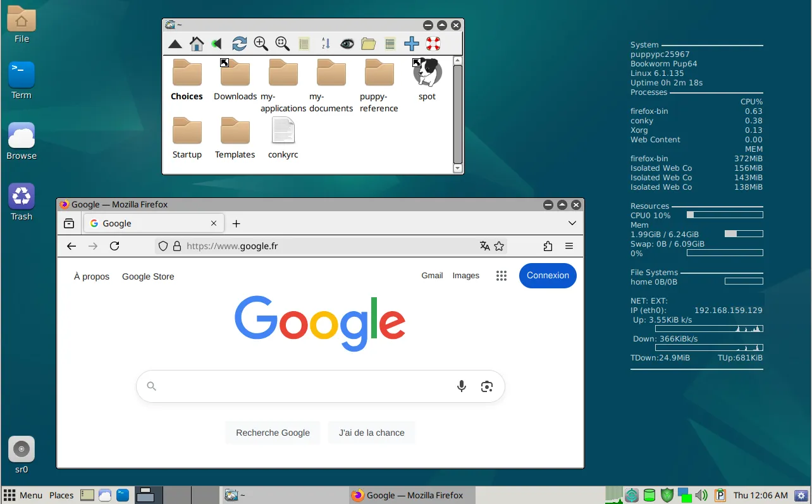Select the Templates folder

(x=235, y=138)
